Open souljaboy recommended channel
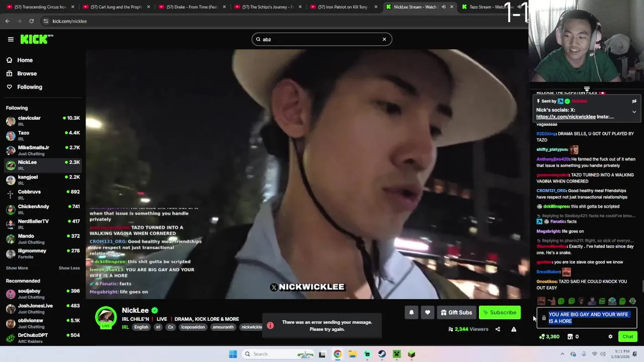Screen dimensions: 644x362 pos(43,294)
